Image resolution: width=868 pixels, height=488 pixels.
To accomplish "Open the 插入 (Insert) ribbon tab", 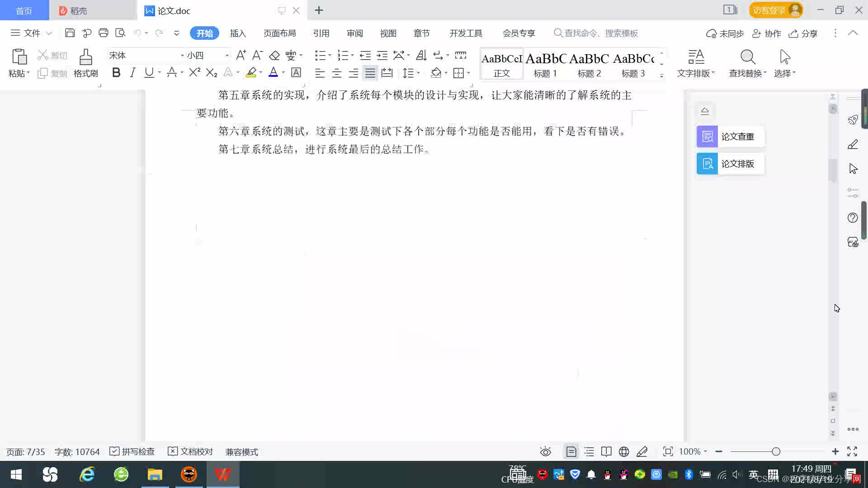I will pos(238,33).
